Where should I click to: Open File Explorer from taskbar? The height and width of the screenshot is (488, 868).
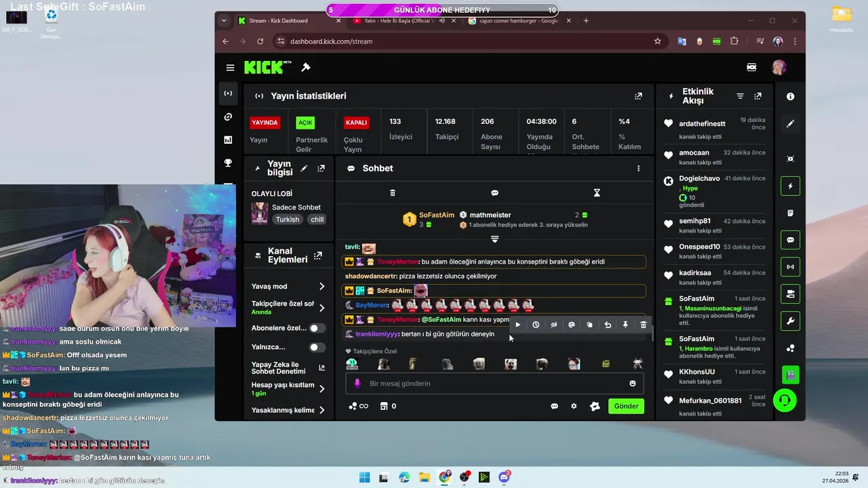425,477
